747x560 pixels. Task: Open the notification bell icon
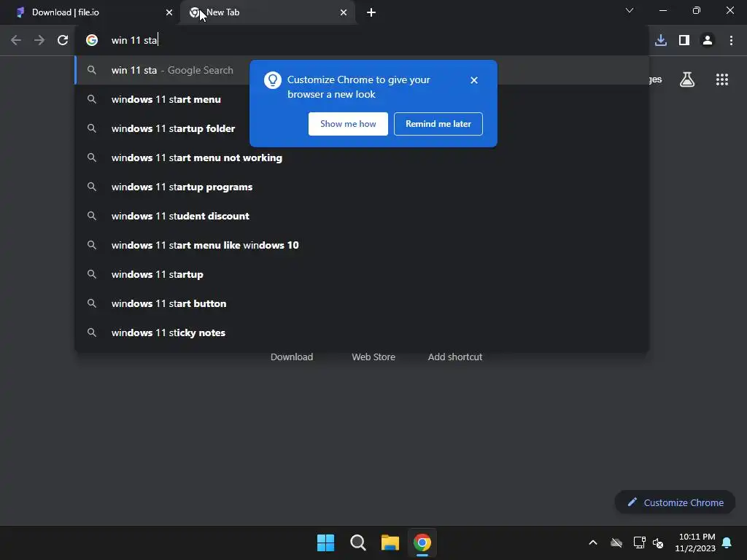click(727, 542)
